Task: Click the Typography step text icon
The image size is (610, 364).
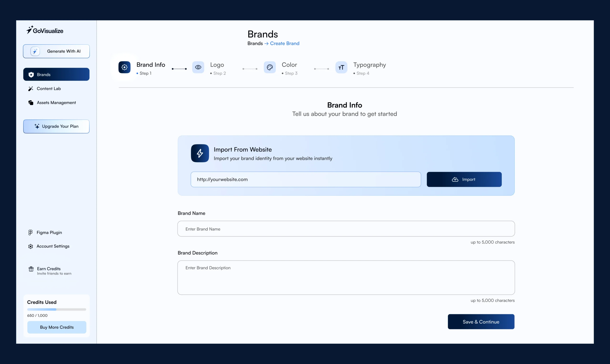Action: (x=341, y=67)
